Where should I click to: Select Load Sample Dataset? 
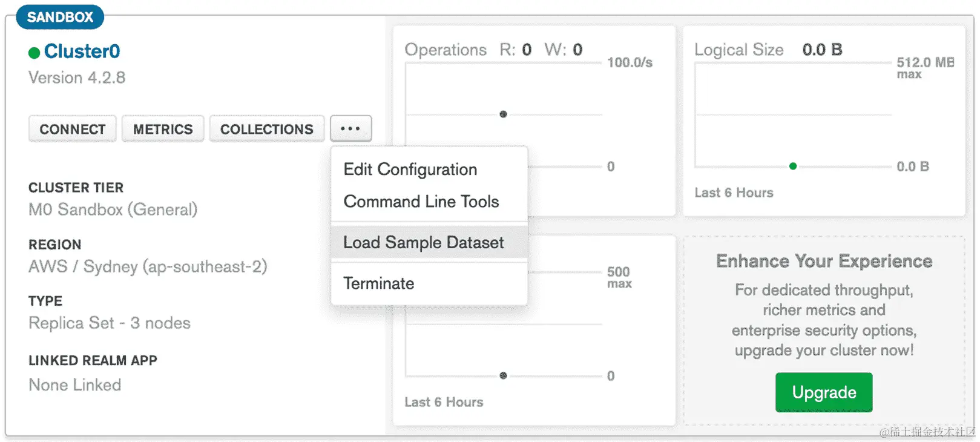pyautogui.click(x=424, y=242)
